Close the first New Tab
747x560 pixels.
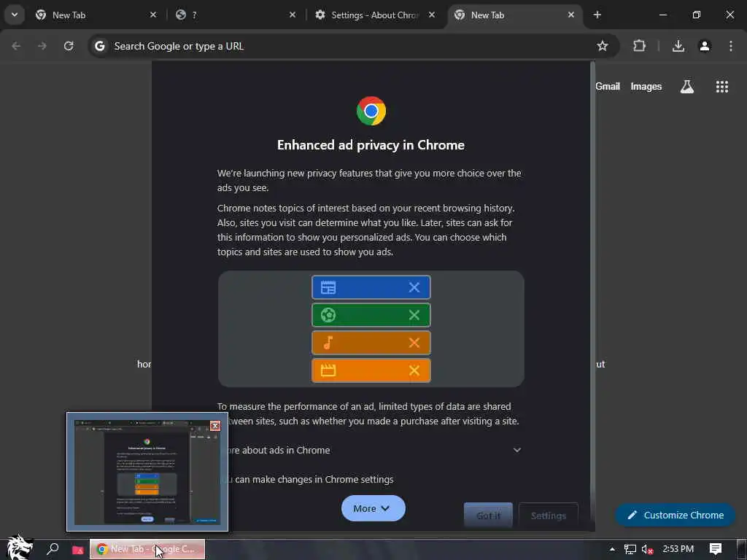click(153, 15)
